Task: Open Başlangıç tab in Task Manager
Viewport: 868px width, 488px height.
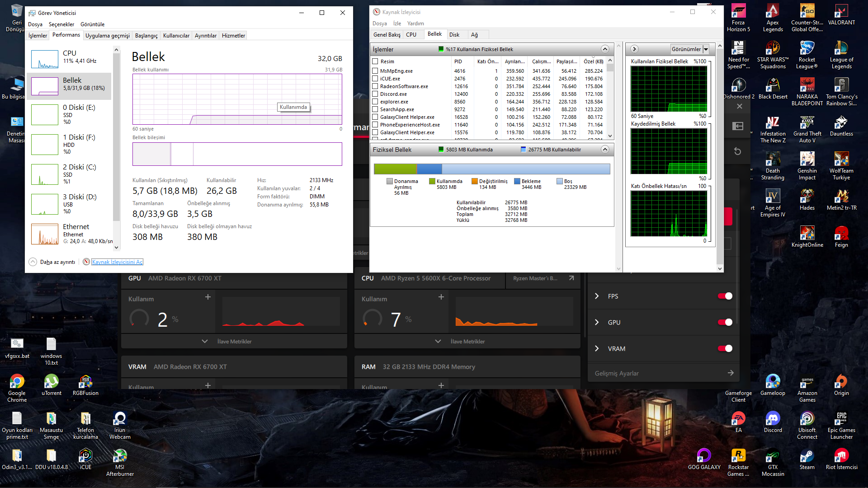Action: pos(146,35)
